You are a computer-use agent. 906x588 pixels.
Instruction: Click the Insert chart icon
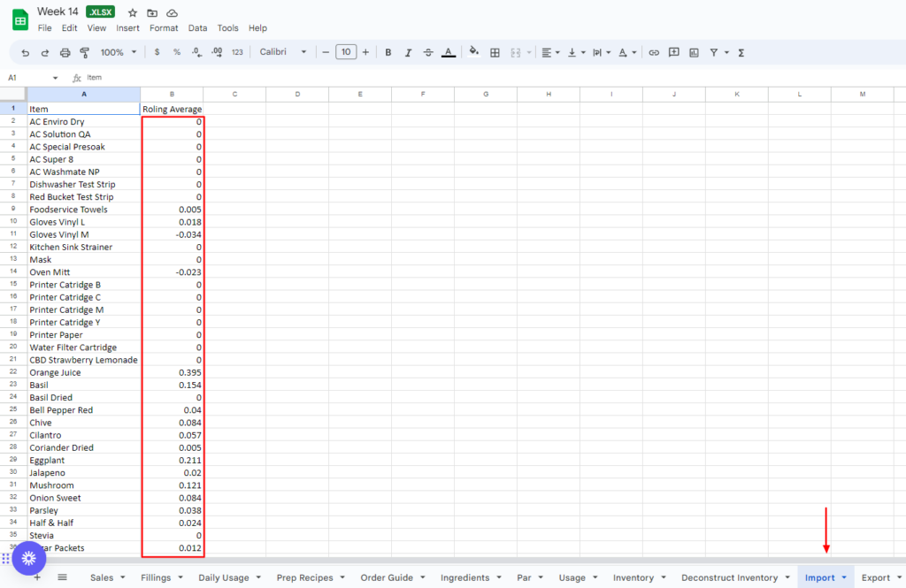point(694,52)
